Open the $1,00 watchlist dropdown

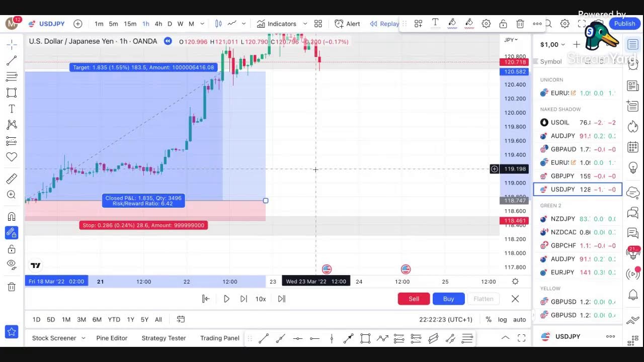point(552,45)
